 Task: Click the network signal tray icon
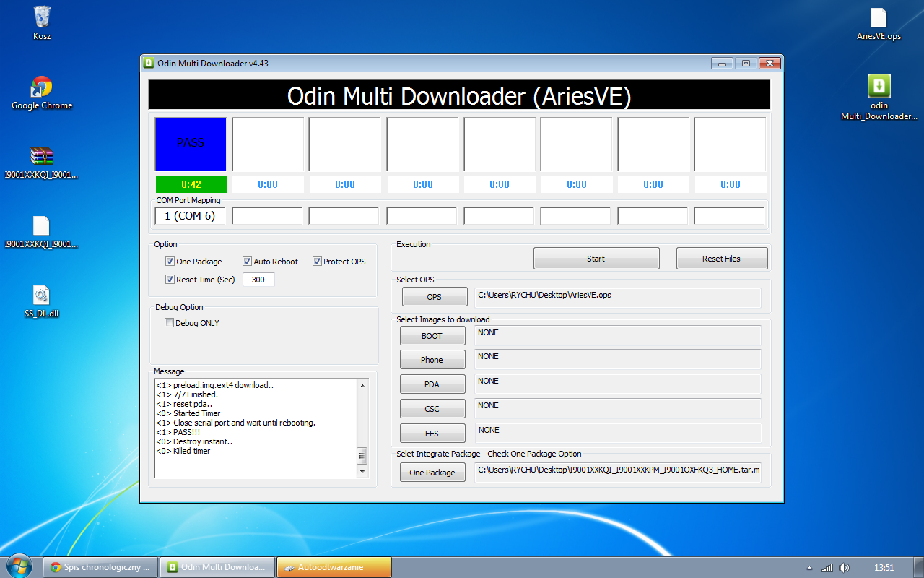click(x=827, y=568)
